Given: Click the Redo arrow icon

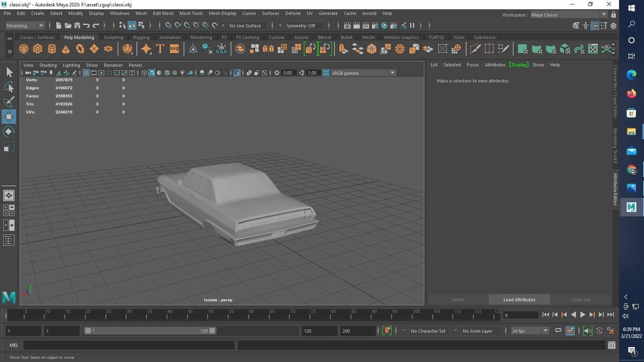Looking at the screenshot, I should tap(96, 25).
